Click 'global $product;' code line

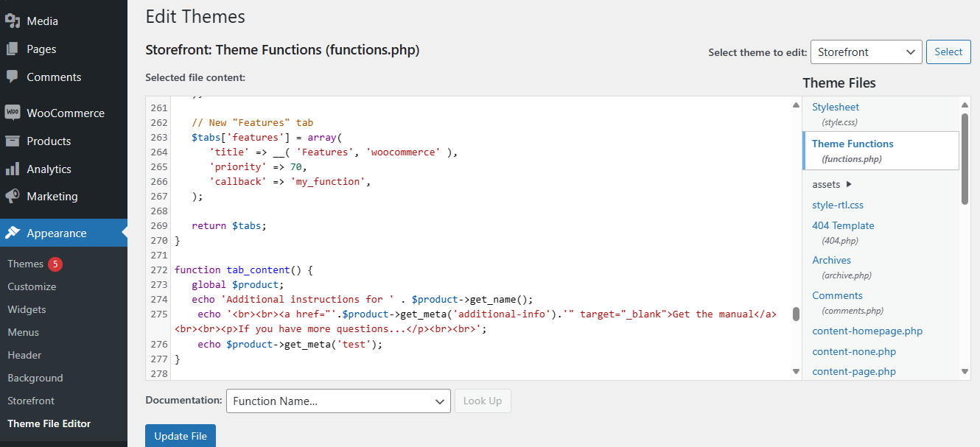coord(237,285)
